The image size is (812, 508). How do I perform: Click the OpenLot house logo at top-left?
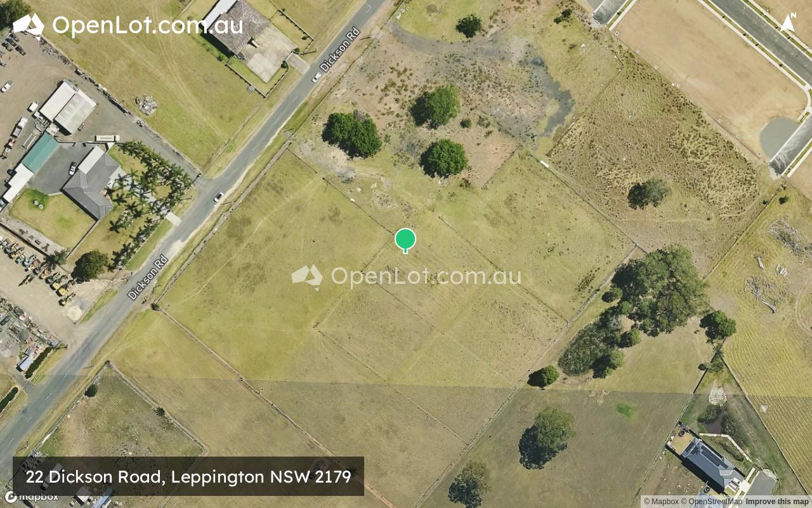(x=29, y=25)
